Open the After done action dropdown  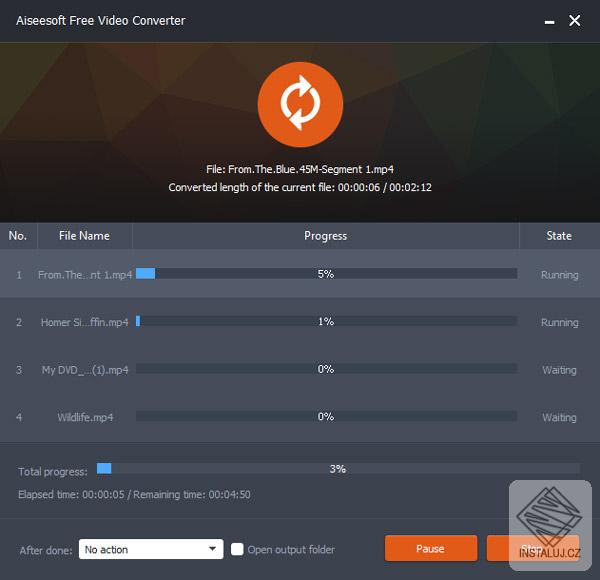click(151, 549)
